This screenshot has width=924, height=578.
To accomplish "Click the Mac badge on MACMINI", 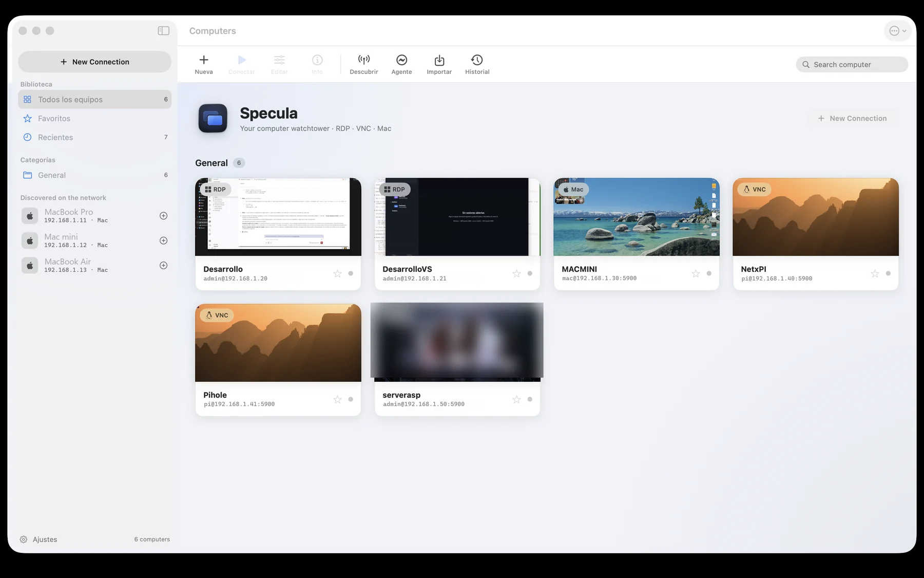I will pyautogui.click(x=573, y=190).
